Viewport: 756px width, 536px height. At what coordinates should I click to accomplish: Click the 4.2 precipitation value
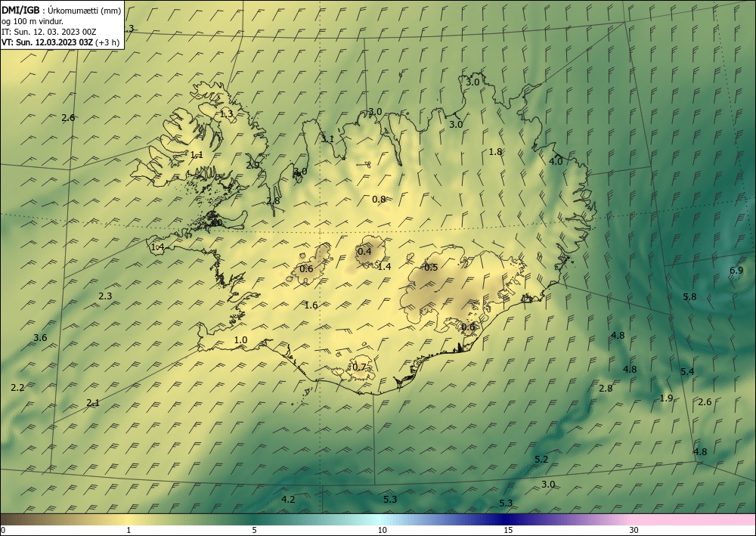click(x=288, y=500)
